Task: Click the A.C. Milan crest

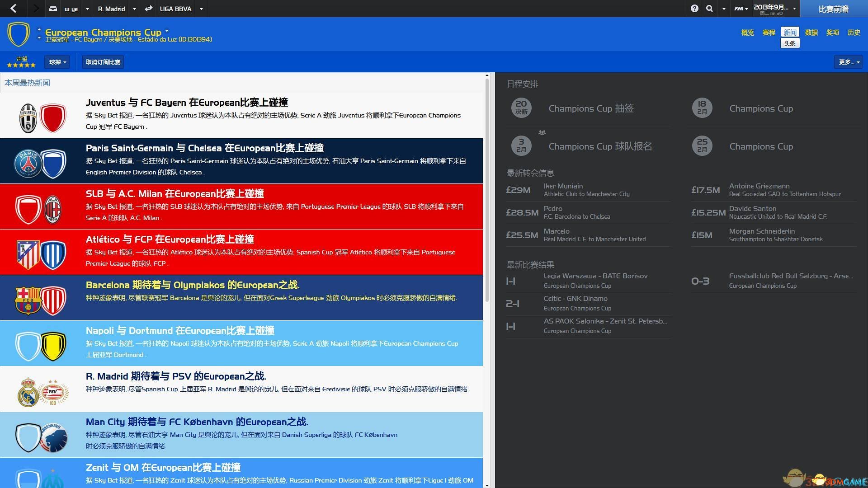Action: [52, 209]
